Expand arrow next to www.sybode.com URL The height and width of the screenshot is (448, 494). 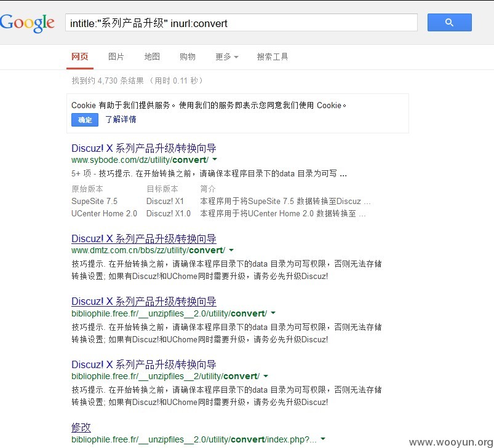[215, 160]
